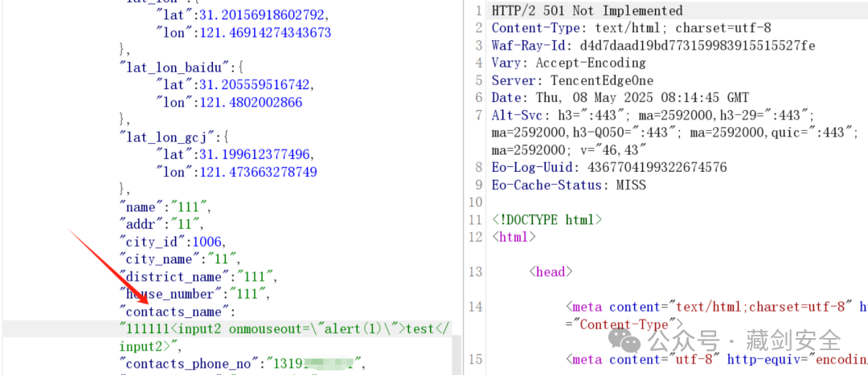Select the lon 121.46914274343673 value
This screenshot has height=375, width=868.
click(265, 33)
